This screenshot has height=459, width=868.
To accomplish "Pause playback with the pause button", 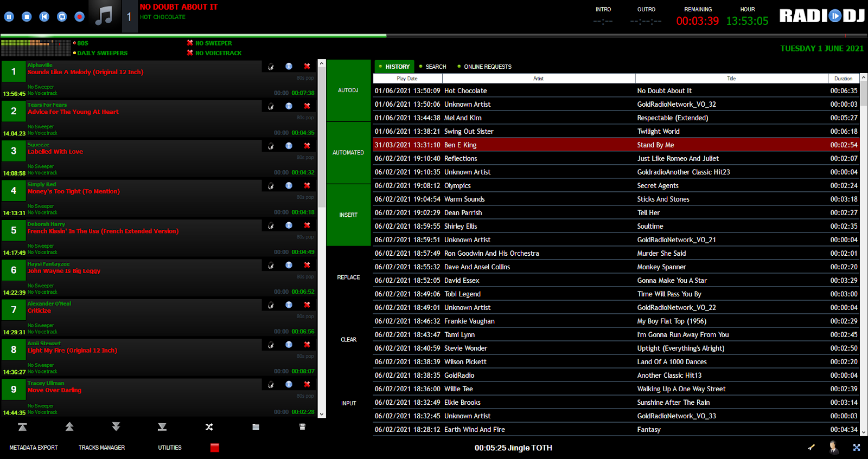I will [x=9, y=17].
